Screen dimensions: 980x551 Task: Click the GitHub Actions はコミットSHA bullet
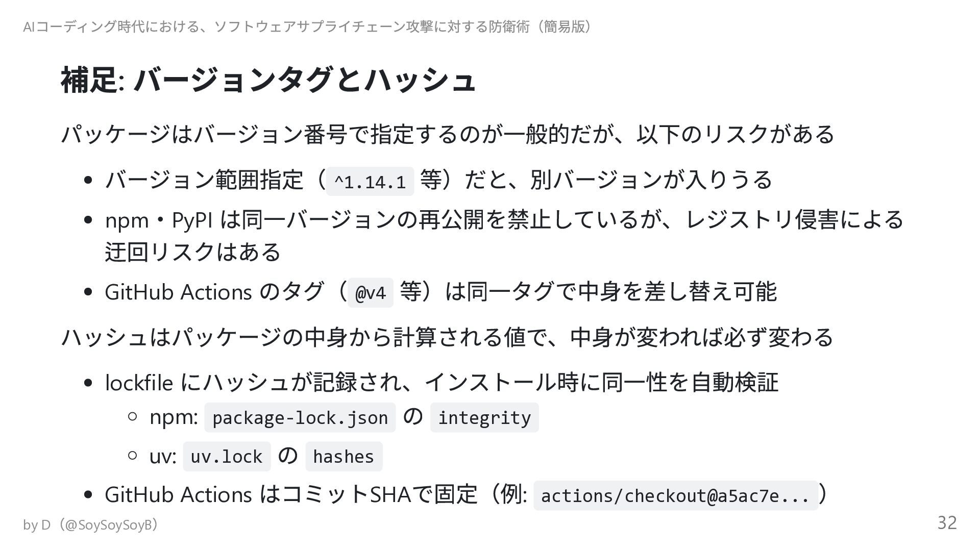click(x=315, y=494)
